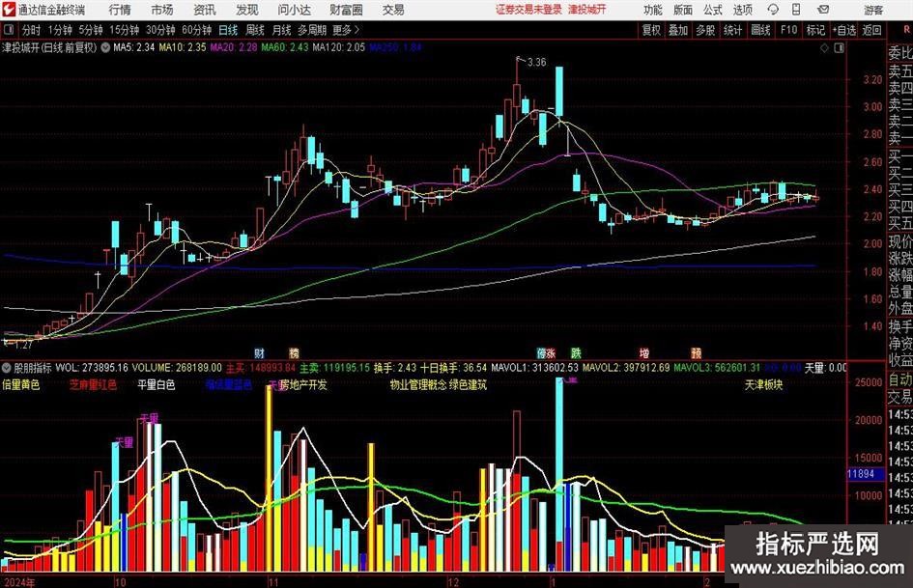Click the Tongdaxin app logo icon
The width and height of the screenshot is (913, 588).
[x=9, y=10]
